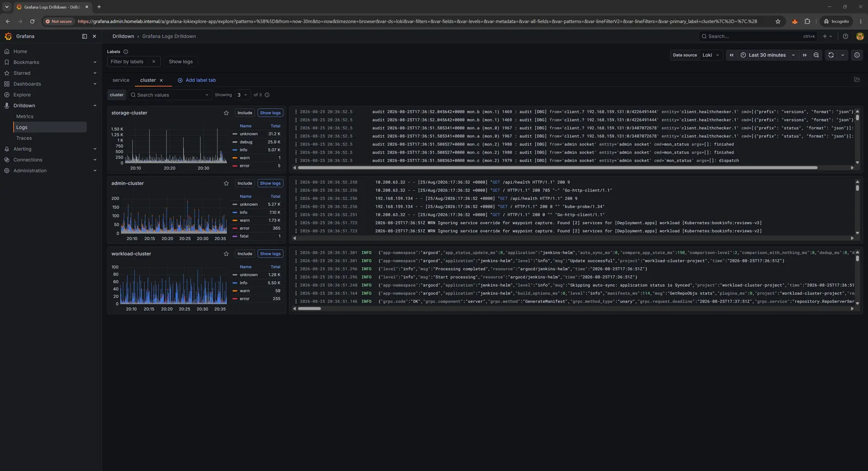
Task: Favorite the workload-cluster panel
Action: (226, 254)
